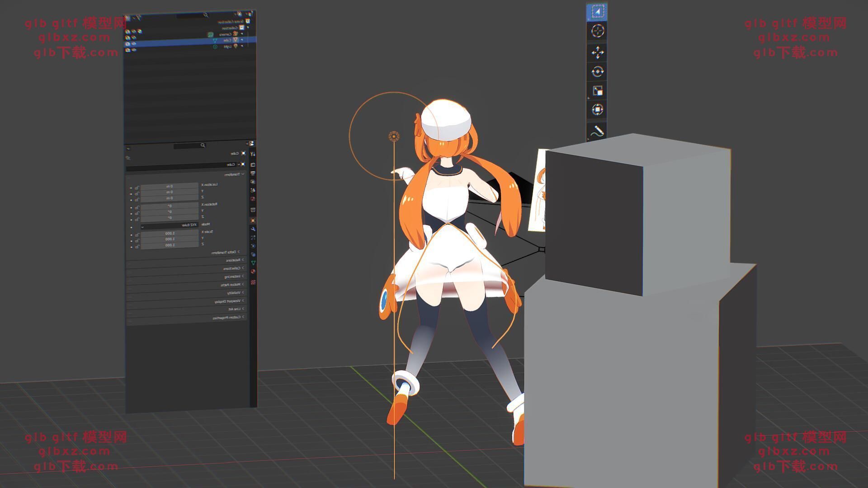Image resolution: width=868 pixels, height=488 pixels.
Task: Click the Location X value field
Action: 170,186
